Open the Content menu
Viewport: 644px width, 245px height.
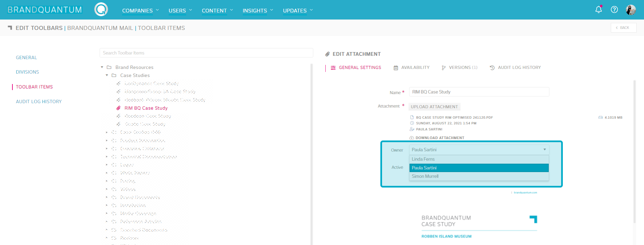(217, 11)
